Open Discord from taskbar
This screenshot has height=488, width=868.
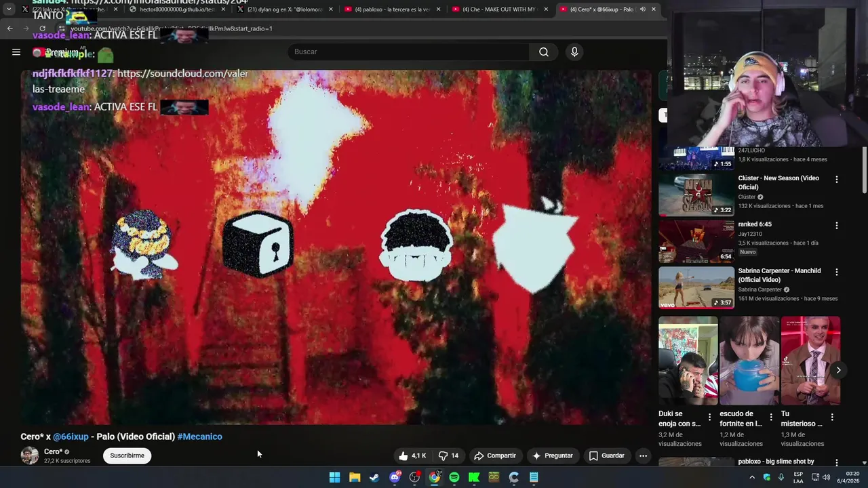coord(395,477)
